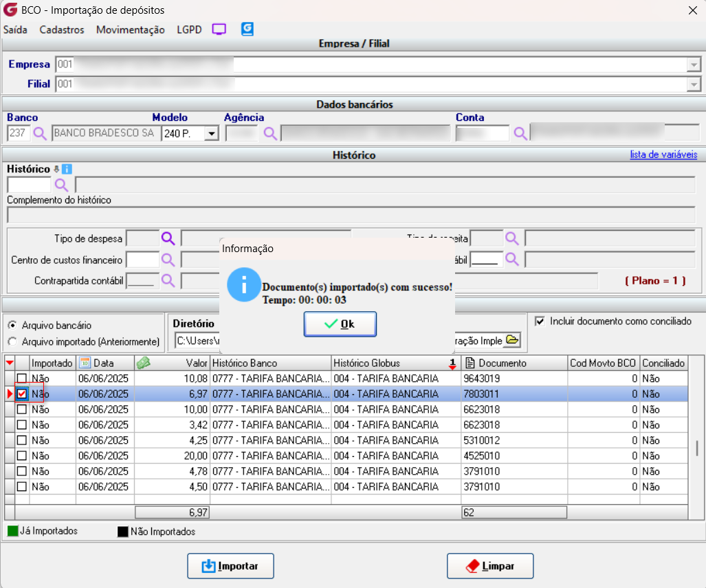Open the Cadastros menu

click(x=62, y=30)
